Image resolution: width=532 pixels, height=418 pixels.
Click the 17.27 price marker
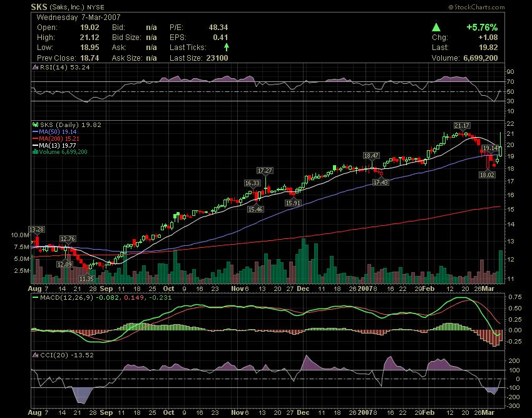point(265,170)
